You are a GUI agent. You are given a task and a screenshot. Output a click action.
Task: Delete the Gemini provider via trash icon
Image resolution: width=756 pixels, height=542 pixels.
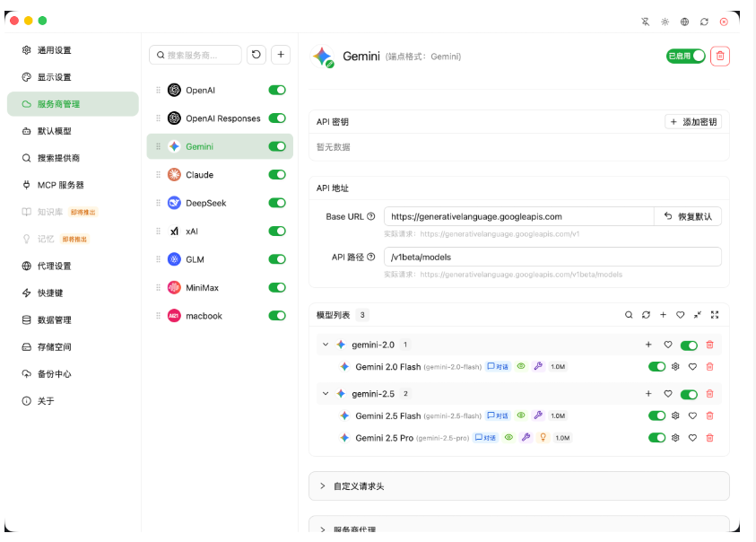(x=720, y=56)
